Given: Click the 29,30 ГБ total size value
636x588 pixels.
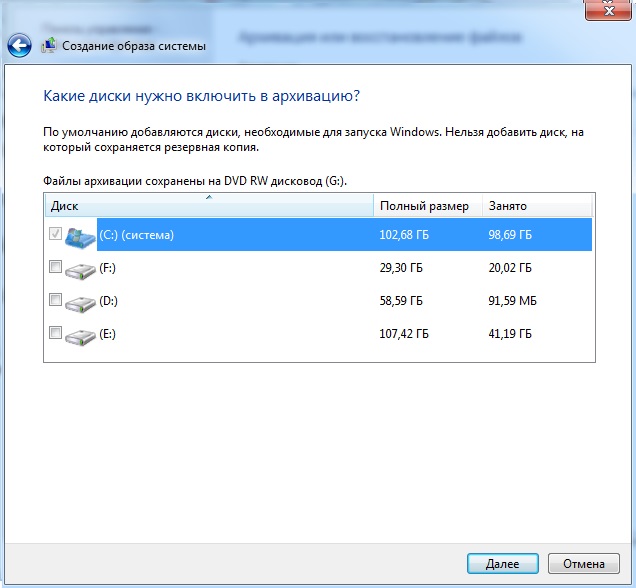Looking at the screenshot, I should pyautogui.click(x=401, y=268).
